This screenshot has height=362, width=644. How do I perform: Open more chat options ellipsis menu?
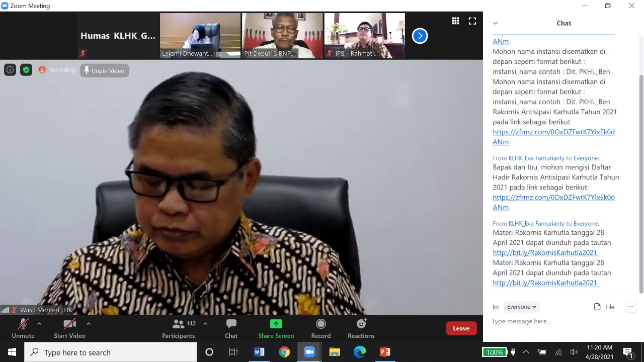tap(630, 307)
